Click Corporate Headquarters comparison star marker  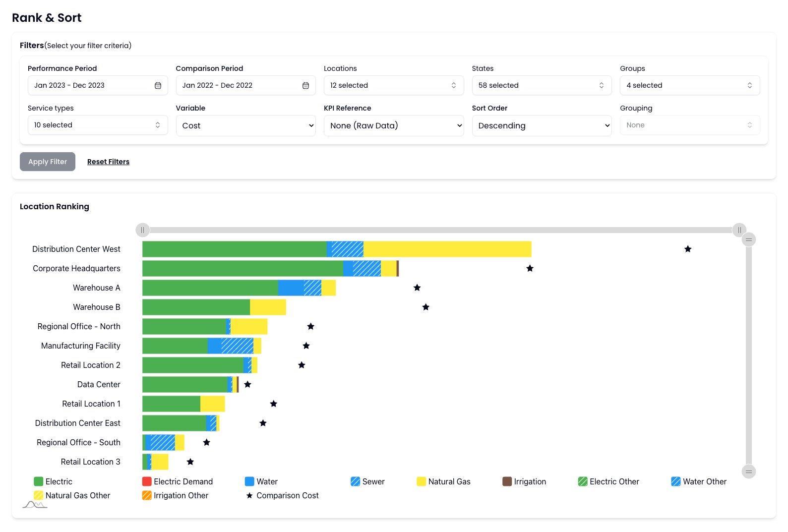click(x=530, y=268)
